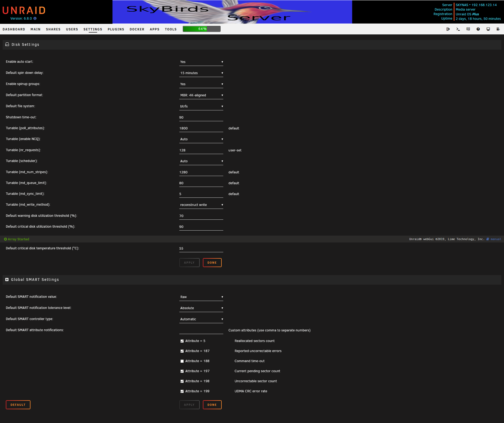Click the Default button
504x423 pixels.
click(18, 405)
